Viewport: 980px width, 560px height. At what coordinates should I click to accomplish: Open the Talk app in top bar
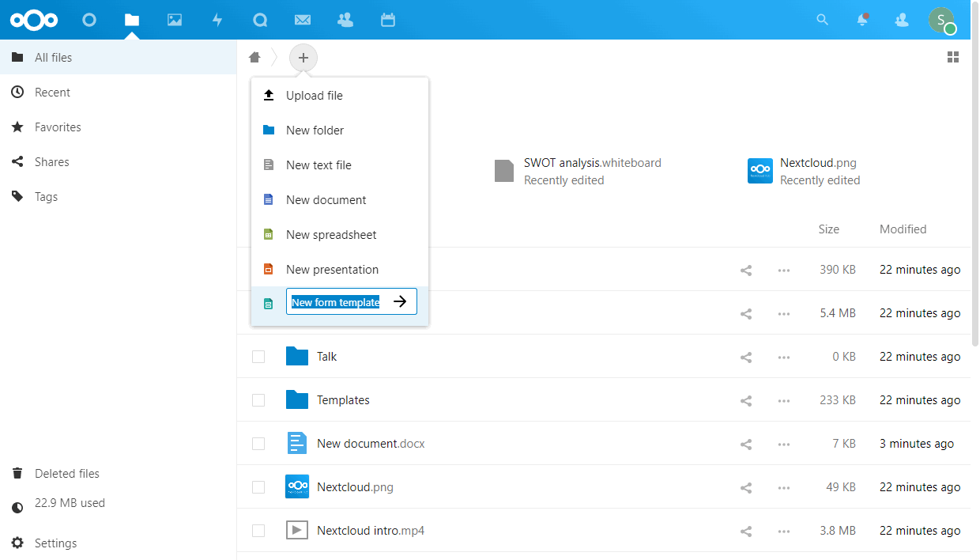[x=260, y=20]
